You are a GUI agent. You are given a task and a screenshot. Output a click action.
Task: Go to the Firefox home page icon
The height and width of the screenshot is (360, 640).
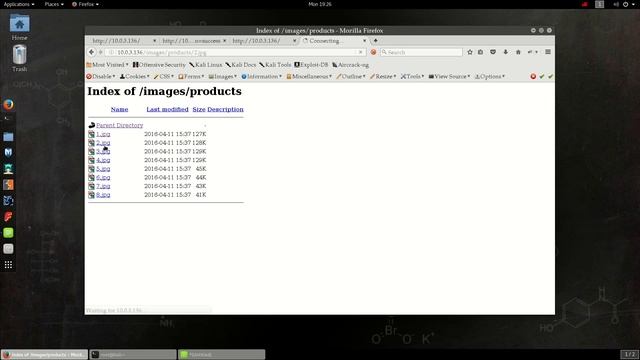pos(518,52)
